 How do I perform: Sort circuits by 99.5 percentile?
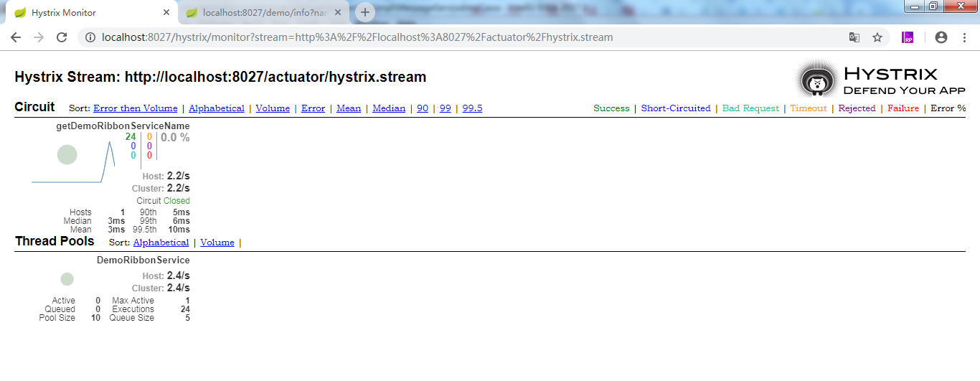coord(472,108)
